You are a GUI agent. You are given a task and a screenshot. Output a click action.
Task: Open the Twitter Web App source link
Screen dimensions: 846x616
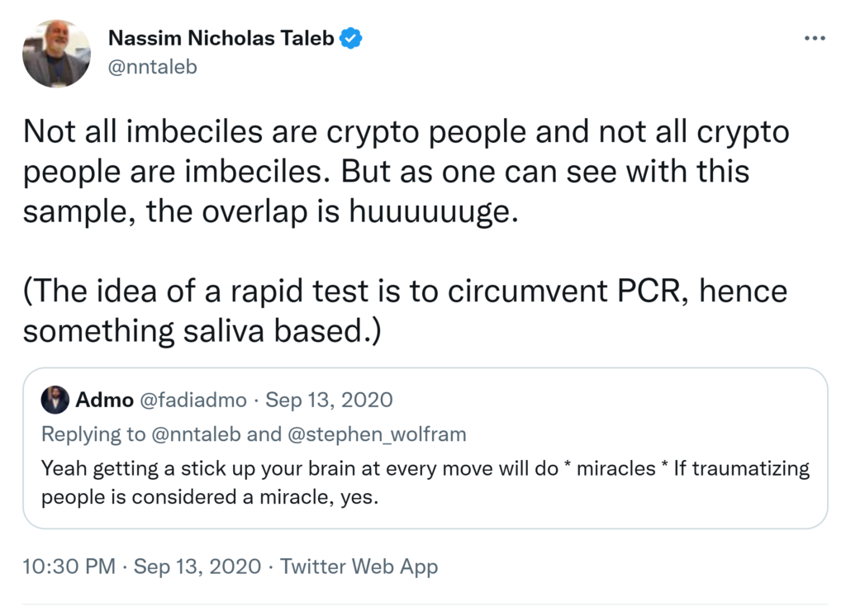point(359,566)
